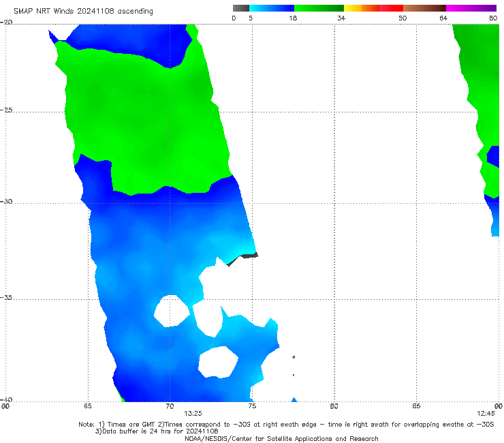Click the latitude axis label '-25'
Viewport: 504px width, 443px height.
coord(6,110)
